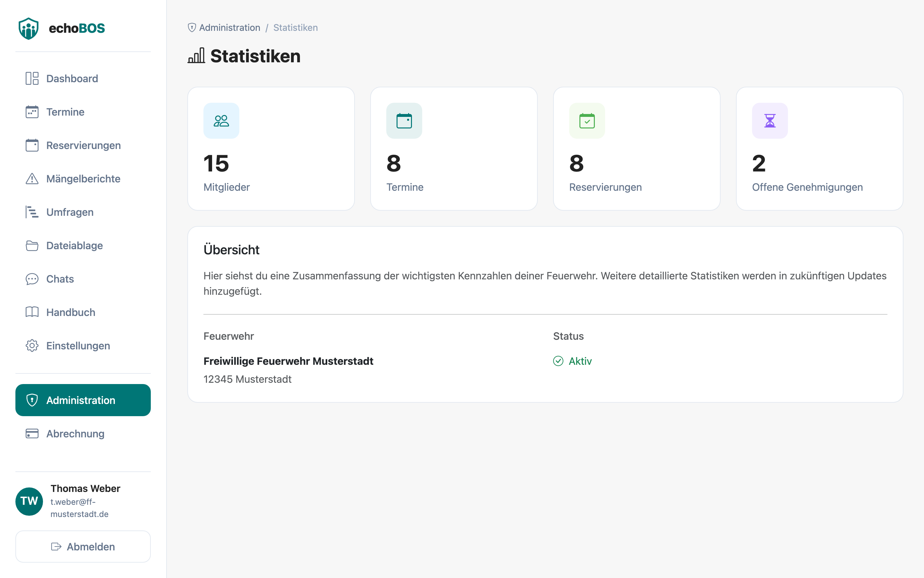Open Einstellungen in the sidebar
The width and height of the screenshot is (924, 578).
click(83, 346)
